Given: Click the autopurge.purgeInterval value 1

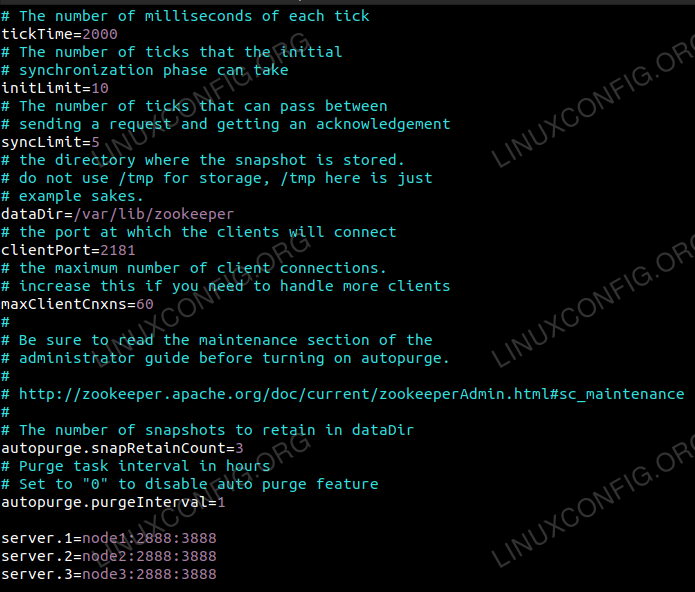Looking at the screenshot, I should [x=221, y=502].
